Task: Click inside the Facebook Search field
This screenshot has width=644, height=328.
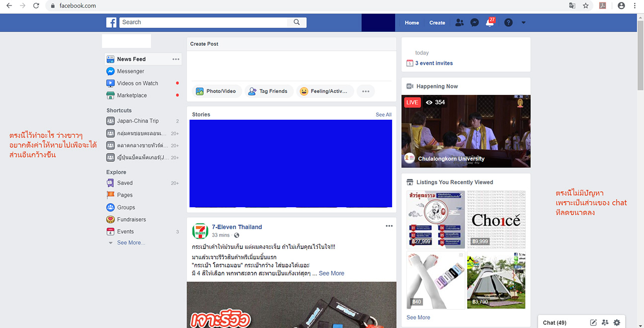Action: 203,22
